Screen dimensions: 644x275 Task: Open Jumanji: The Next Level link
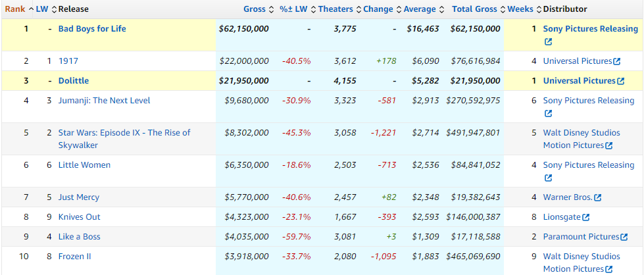104,101
